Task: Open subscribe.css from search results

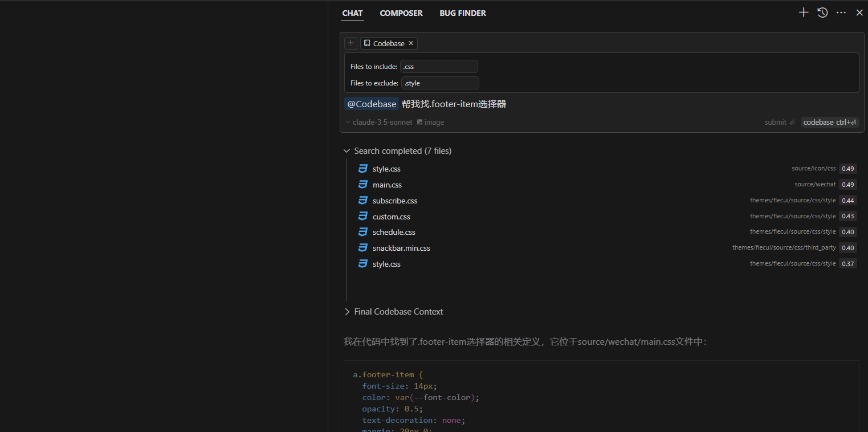Action: point(395,201)
